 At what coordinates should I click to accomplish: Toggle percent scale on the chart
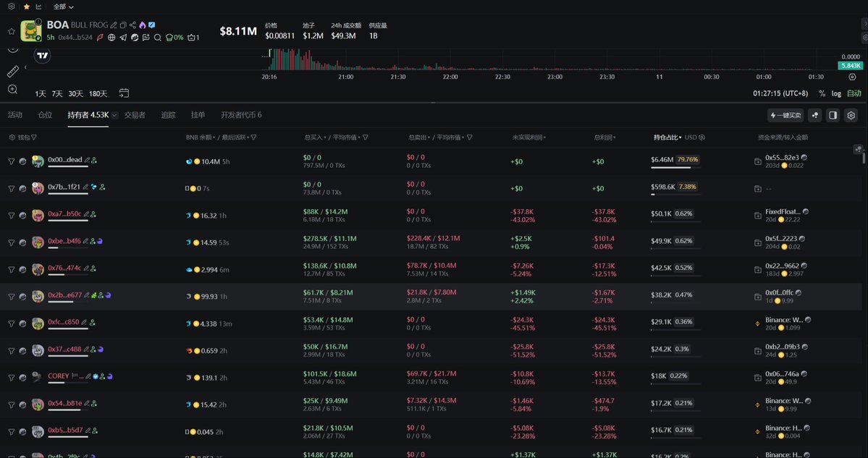tap(822, 93)
